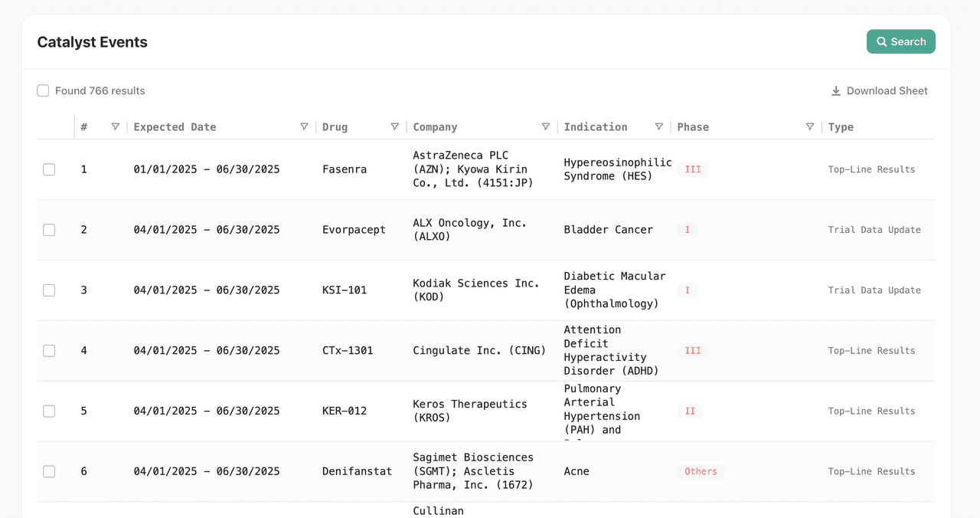Click the Indication column filter icon
This screenshot has width=980, height=518.
tap(659, 127)
